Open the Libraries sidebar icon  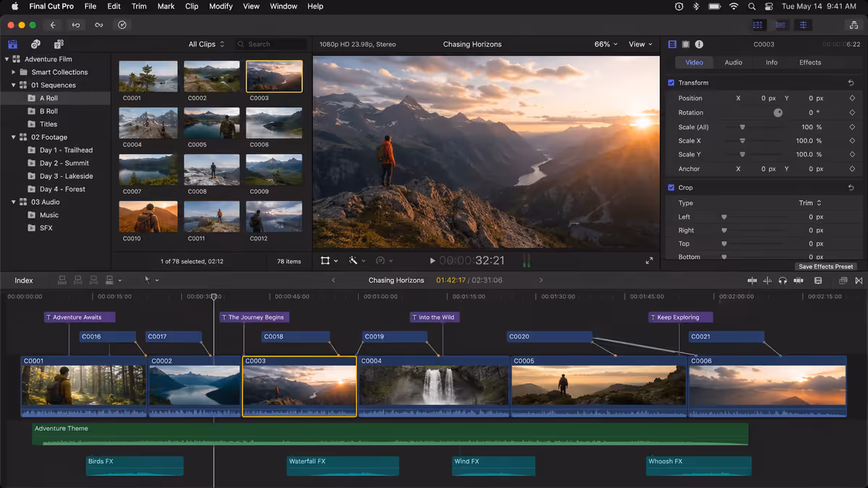coord(13,44)
